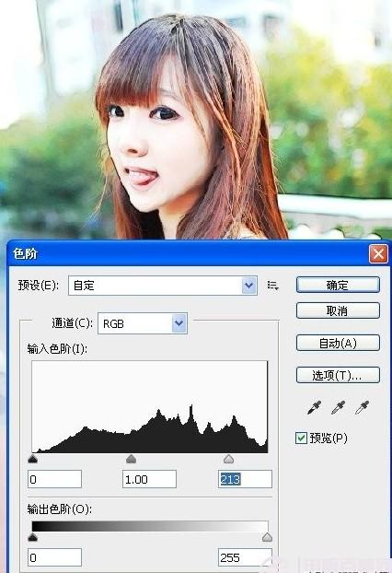Select the white point eyedropper
The image size is (392, 573).
(362, 407)
